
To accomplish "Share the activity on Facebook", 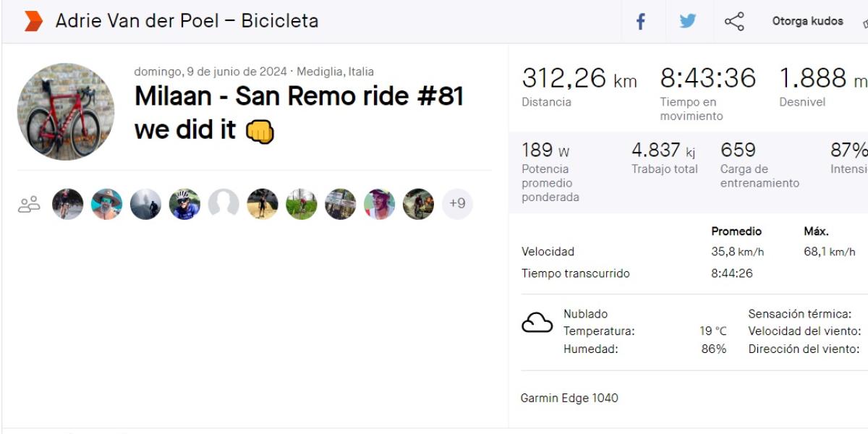I will coord(640,21).
